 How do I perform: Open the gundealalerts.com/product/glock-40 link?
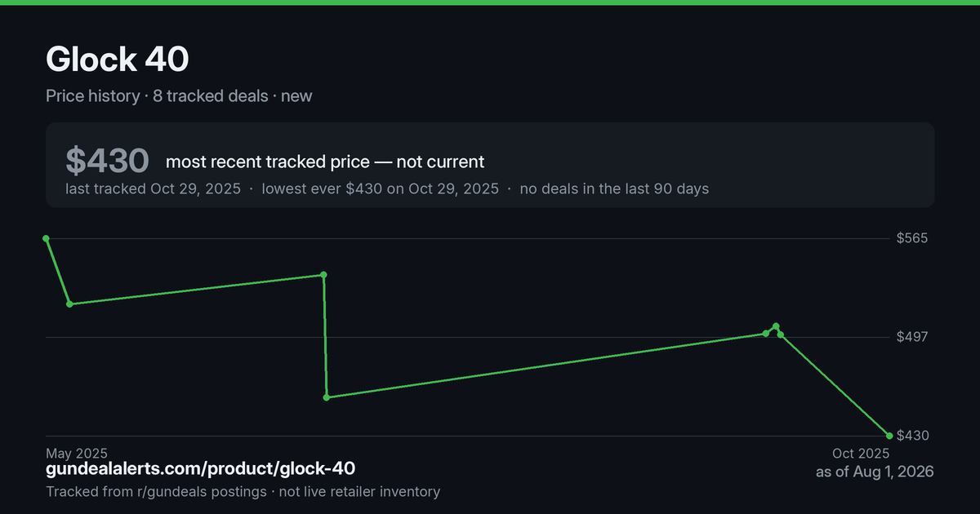[x=201, y=469]
